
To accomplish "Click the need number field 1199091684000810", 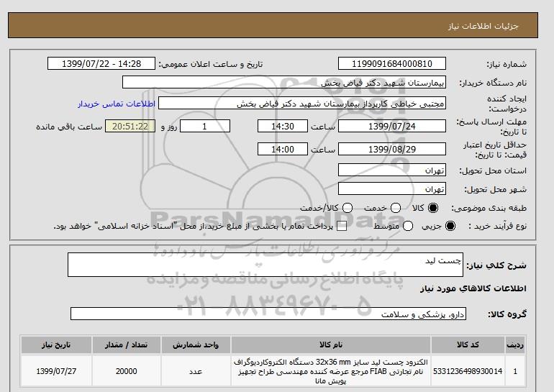I will click(392, 63).
